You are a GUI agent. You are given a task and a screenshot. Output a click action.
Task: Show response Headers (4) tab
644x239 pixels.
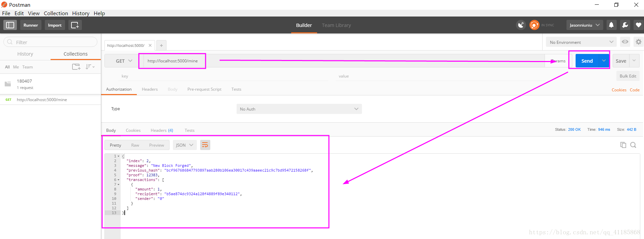162,130
